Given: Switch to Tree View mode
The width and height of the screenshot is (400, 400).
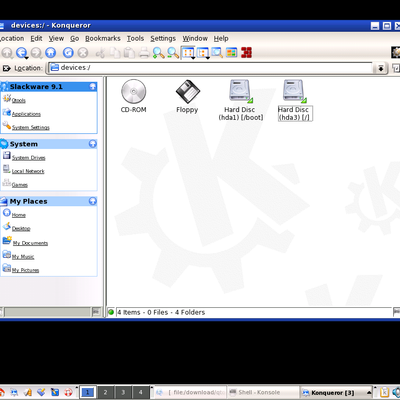Looking at the screenshot, I should pyautogui.click(x=202, y=52).
